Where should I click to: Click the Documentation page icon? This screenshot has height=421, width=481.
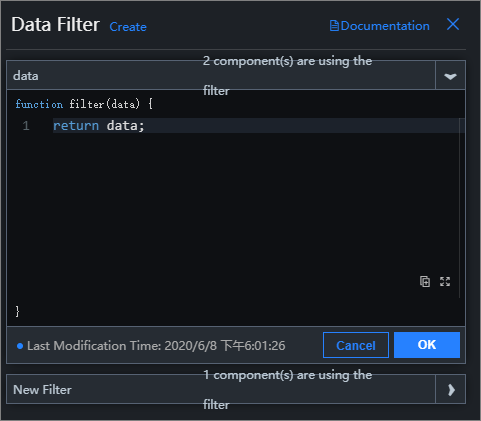coord(334,26)
